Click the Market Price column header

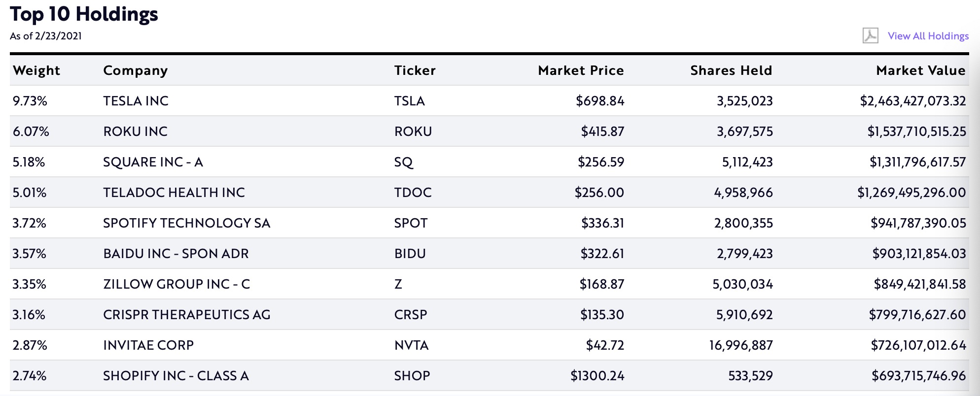coord(581,70)
